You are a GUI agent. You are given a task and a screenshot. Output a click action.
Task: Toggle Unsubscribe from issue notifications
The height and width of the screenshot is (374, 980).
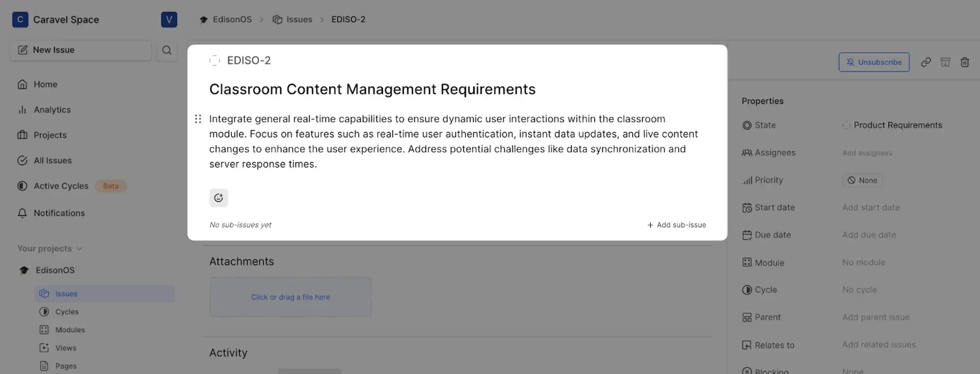874,62
